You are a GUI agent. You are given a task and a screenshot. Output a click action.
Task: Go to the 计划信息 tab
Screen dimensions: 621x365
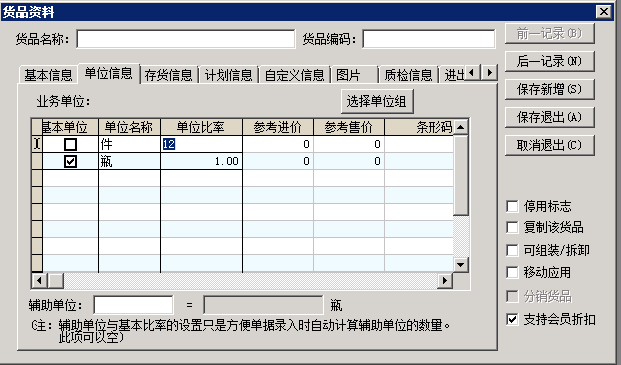[x=229, y=75]
